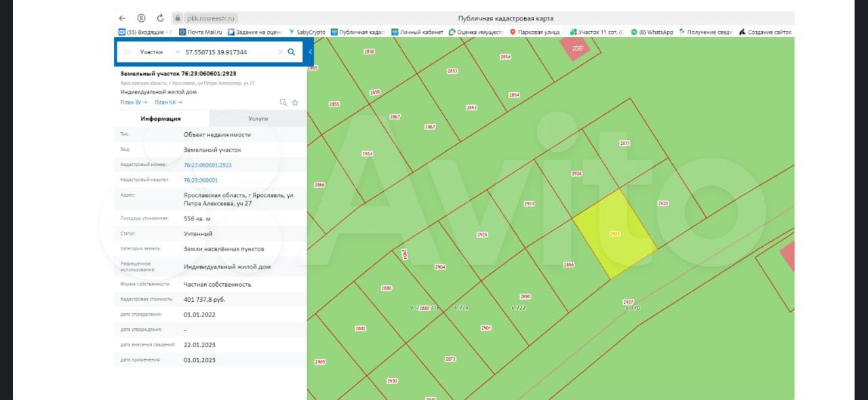Open the hamburger menu in search panel
Screen dimensions: 868x400
127,52
